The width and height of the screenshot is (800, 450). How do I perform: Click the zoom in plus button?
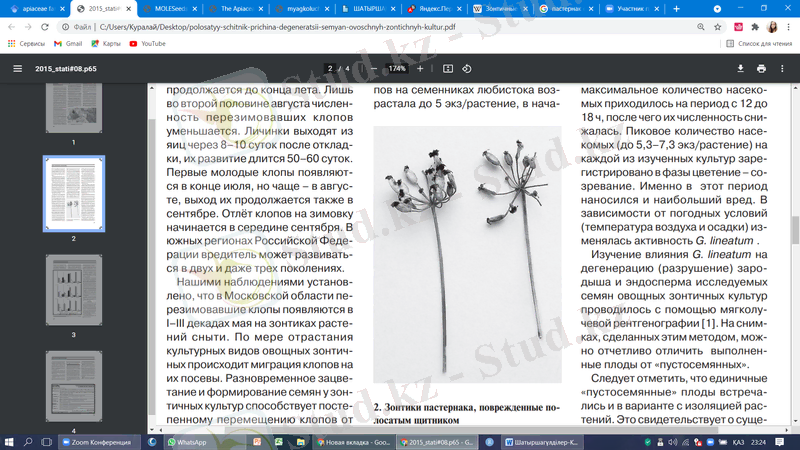coord(424,69)
